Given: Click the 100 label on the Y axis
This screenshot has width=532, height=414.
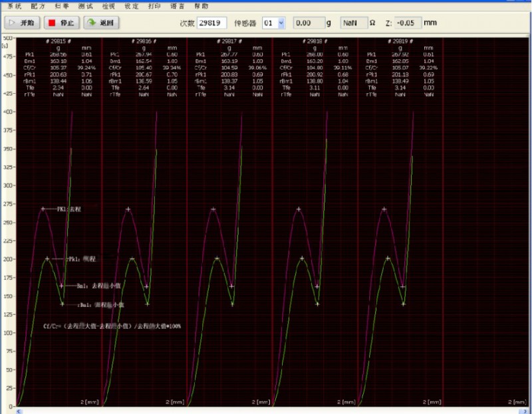Looking at the screenshot, I should tap(9, 333).
